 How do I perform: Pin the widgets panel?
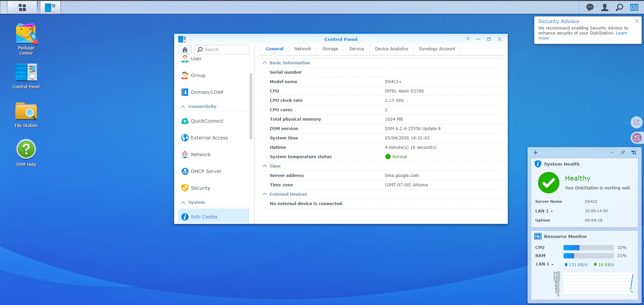tap(623, 152)
